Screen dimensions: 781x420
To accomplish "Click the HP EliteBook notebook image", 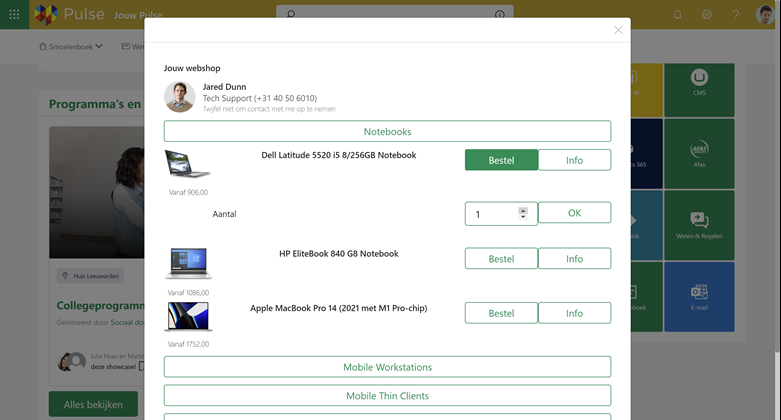I will [188, 264].
